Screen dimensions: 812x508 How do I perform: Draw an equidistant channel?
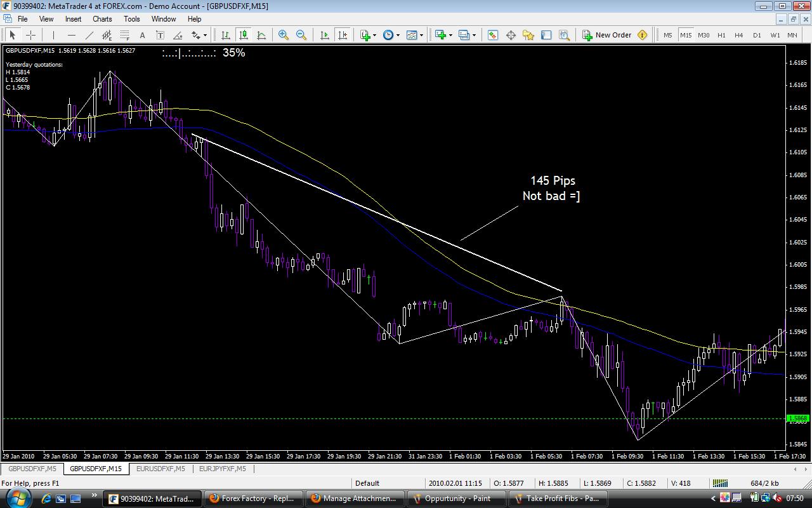pyautogui.click(x=107, y=35)
